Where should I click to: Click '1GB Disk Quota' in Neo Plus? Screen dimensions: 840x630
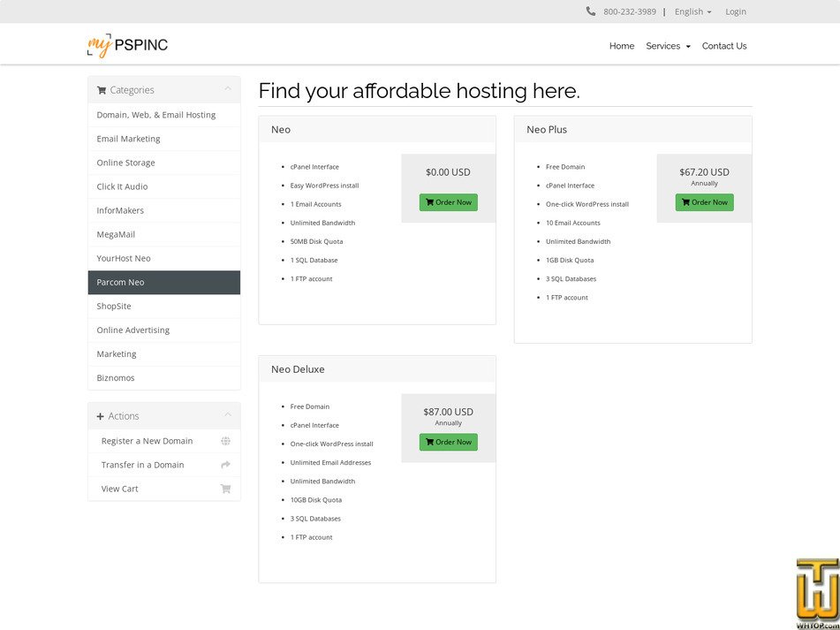[570, 261]
